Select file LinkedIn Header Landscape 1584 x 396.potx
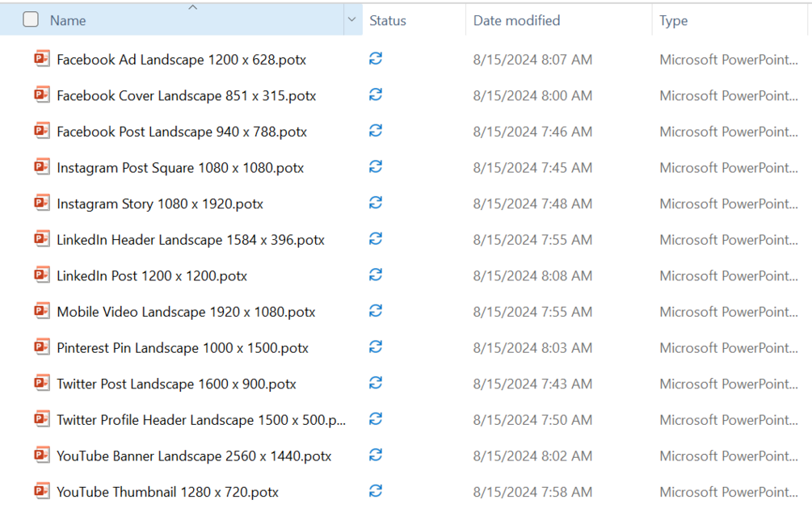This screenshot has height=529, width=812. pyautogui.click(x=191, y=240)
